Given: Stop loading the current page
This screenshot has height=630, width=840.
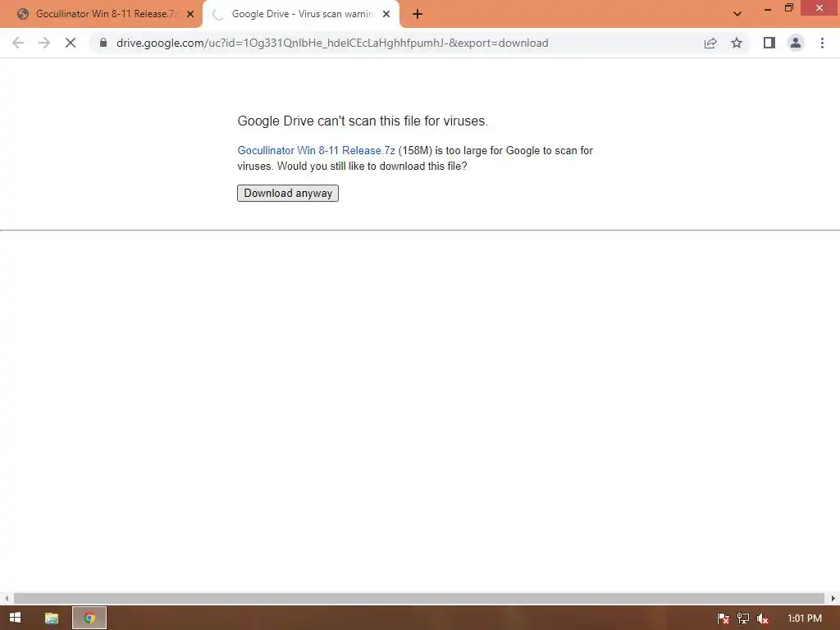Looking at the screenshot, I should (x=71, y=43).
